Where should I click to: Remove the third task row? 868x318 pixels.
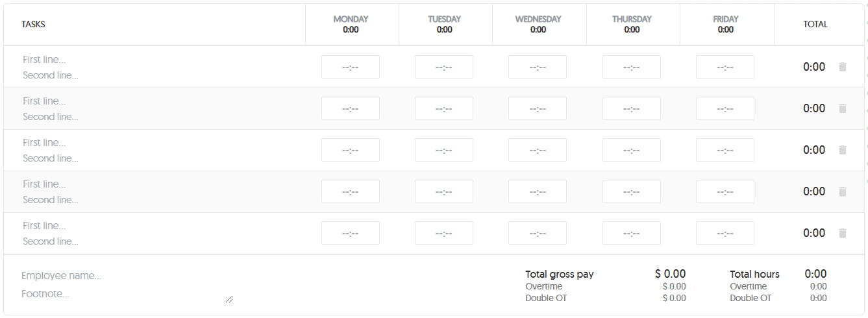pos(843,150)
